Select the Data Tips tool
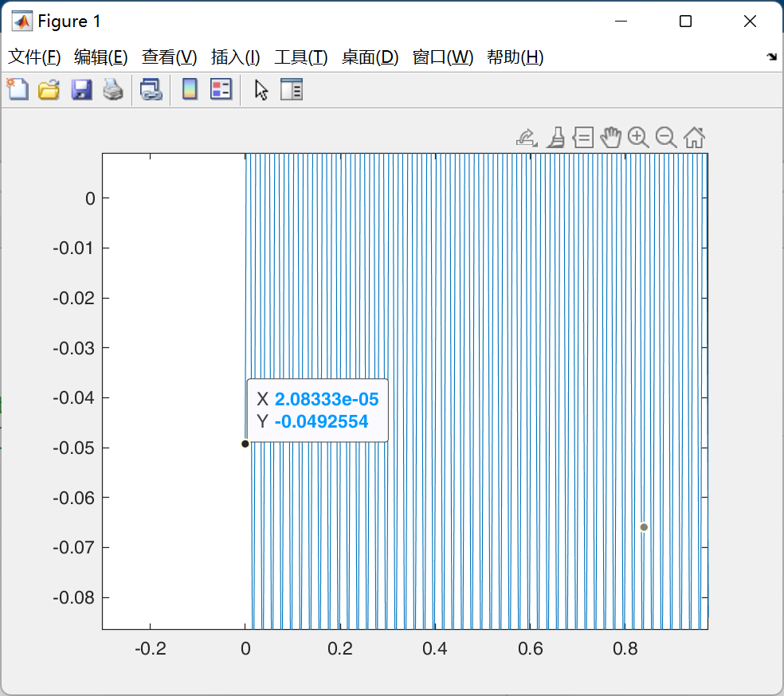 [x=583, y=137]
